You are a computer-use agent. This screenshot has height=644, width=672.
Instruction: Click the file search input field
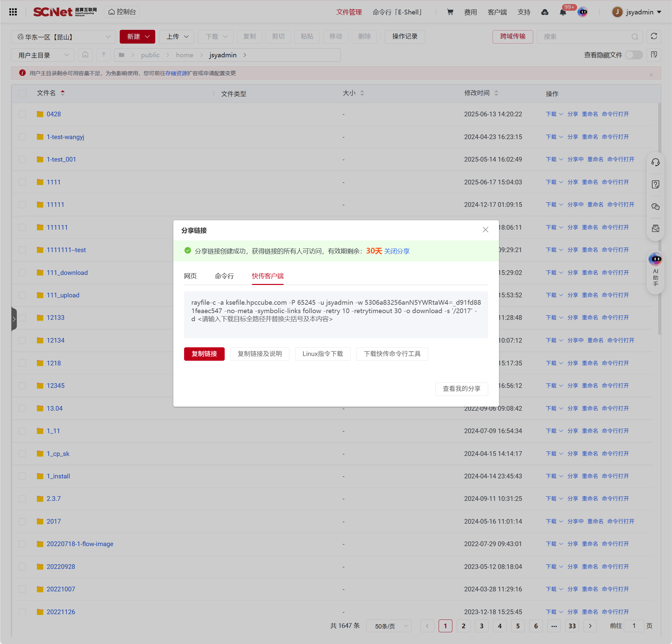[x=585, y=37]
